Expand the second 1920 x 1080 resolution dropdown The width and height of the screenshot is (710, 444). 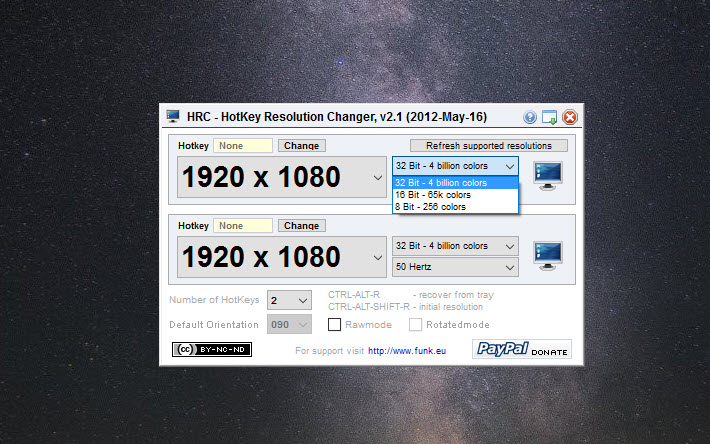pos(282,257)
